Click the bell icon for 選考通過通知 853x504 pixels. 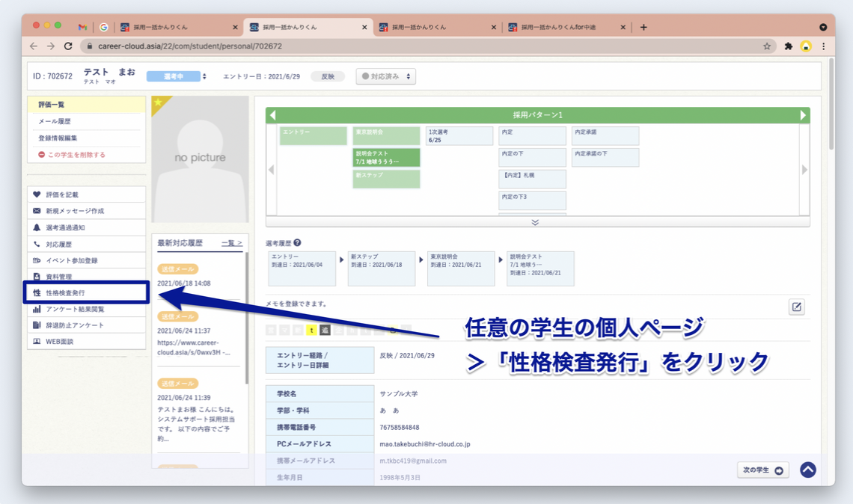pyautogui.click(x=37, y=227)
